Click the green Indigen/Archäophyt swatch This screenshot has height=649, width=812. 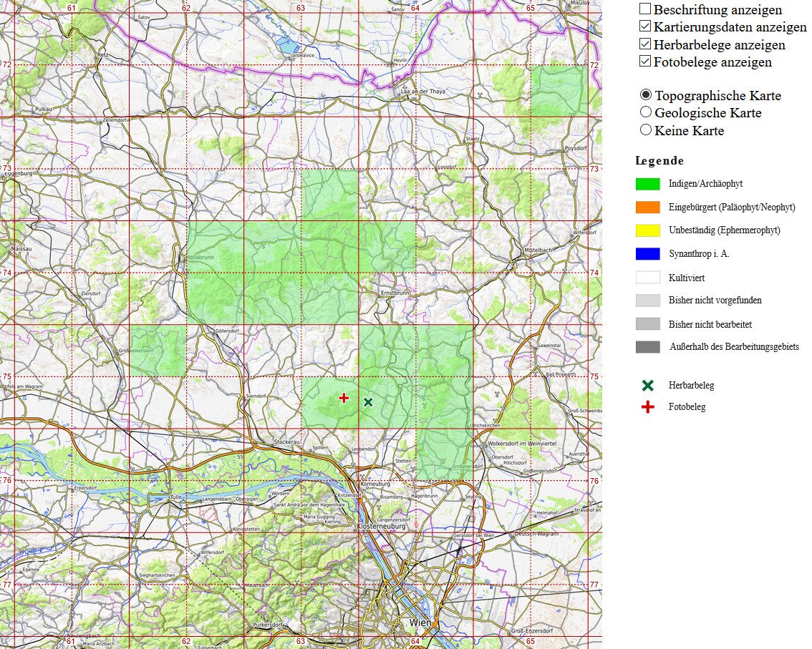[x=648, y=184]
